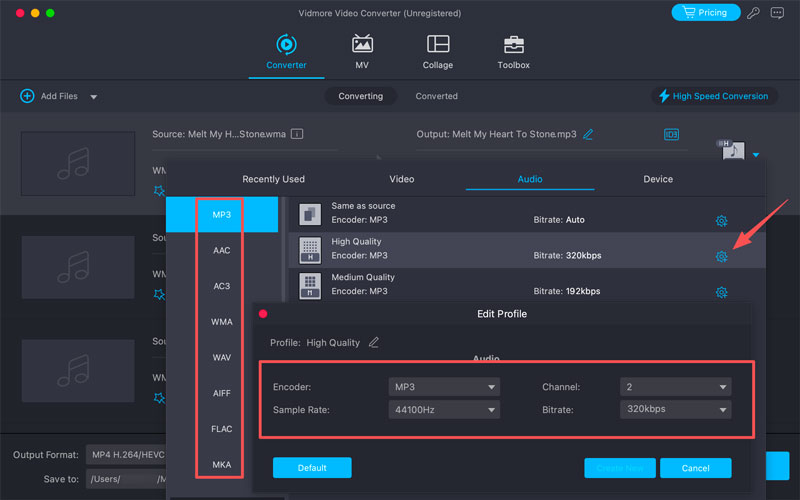
Task: Select the Device format tab
Action: [658, 179]
